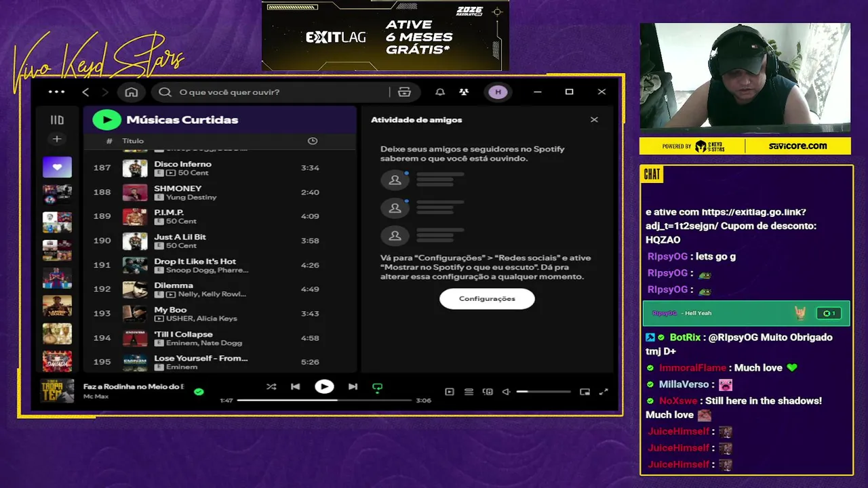Open now playing song title Faz a Rodinha

(x=134, y=386)
